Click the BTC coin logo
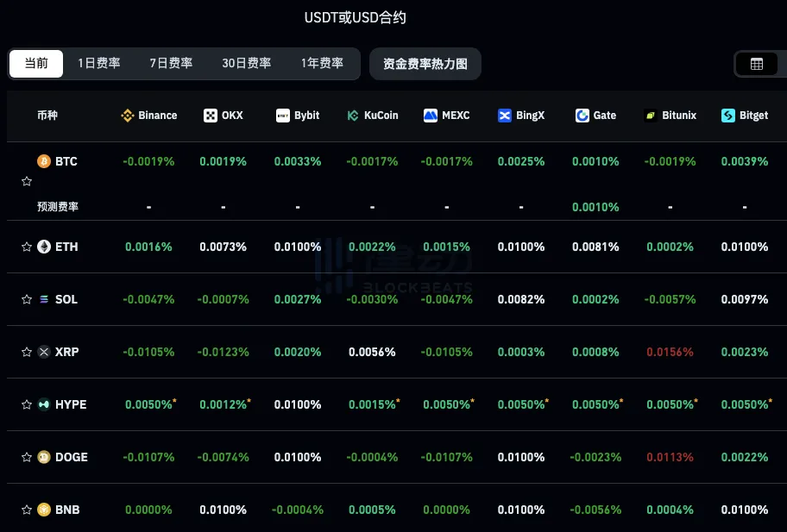 (x=44, y=161)
